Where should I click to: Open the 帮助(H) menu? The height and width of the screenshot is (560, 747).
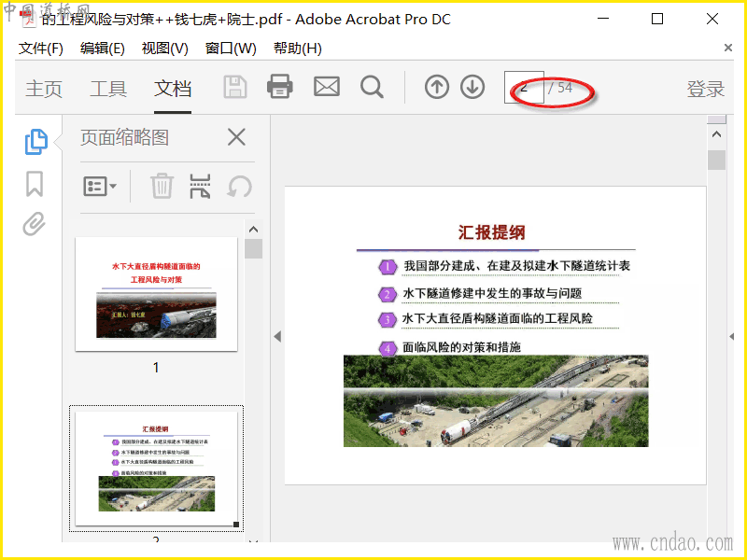coord(297,49)
